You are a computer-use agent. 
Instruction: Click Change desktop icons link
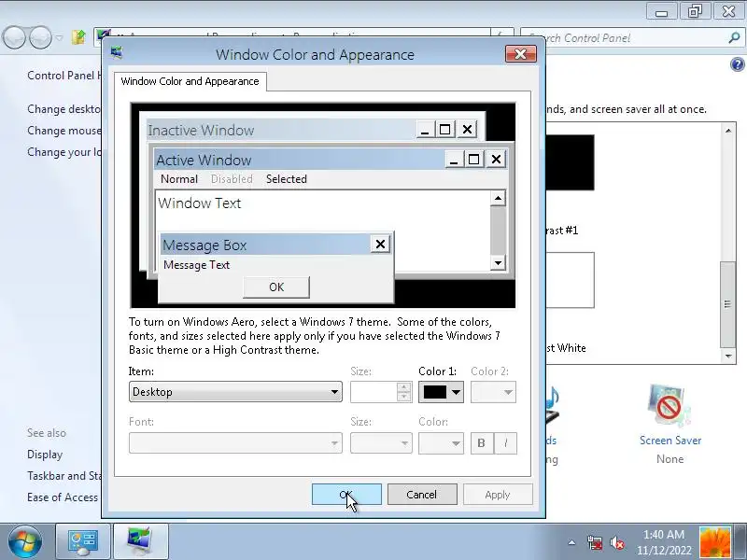(x=64, y=109)
